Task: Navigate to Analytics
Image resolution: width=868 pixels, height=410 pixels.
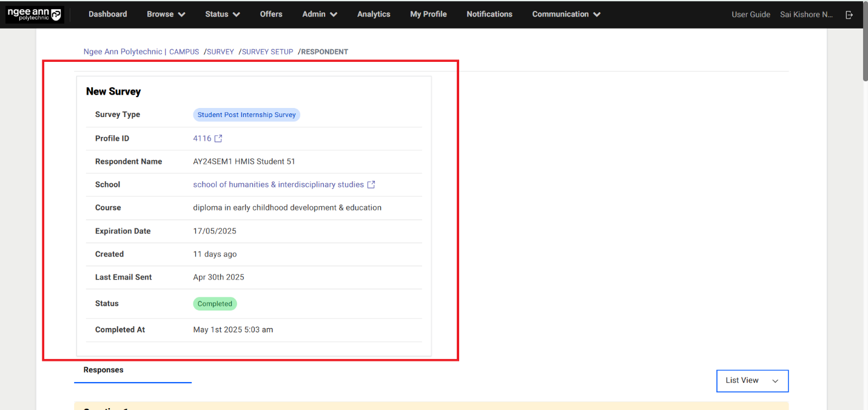Action: pyautogui.click(x=374, y=14)
